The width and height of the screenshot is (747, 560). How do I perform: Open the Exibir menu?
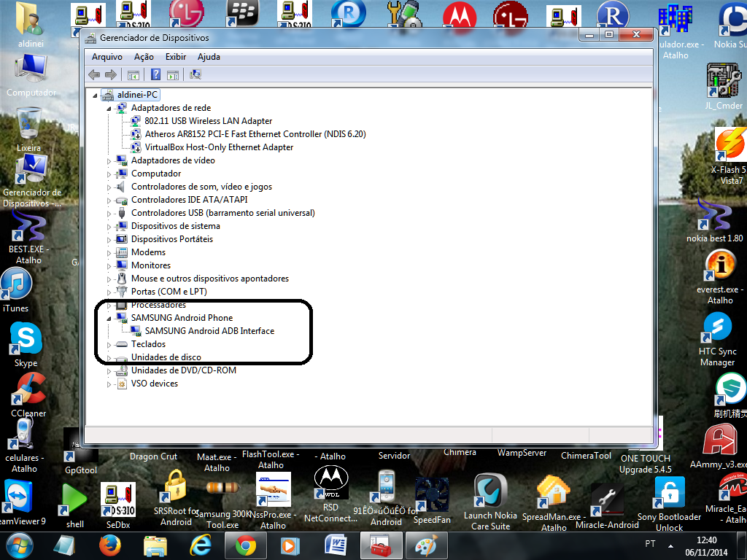pyautogui.click(x=175, y=57)
